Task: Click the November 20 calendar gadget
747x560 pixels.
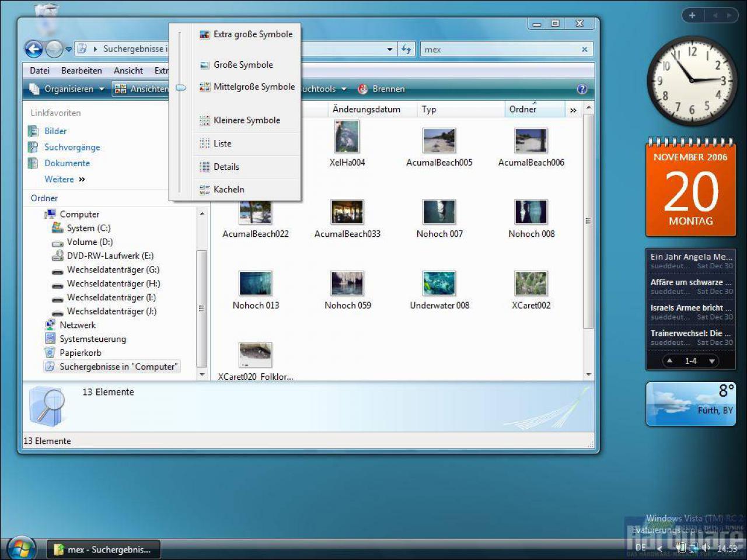Action: pyautogui.click(x=690, y=188)
